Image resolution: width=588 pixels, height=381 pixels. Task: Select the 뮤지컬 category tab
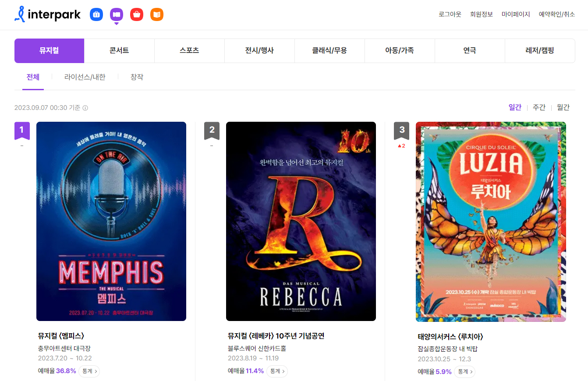49,51
